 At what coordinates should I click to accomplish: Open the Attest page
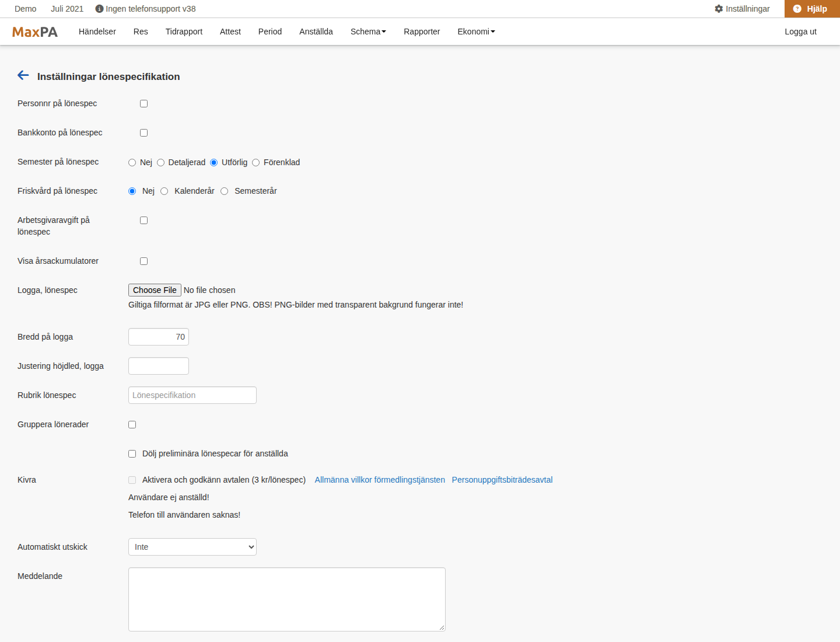coord(230,32)
